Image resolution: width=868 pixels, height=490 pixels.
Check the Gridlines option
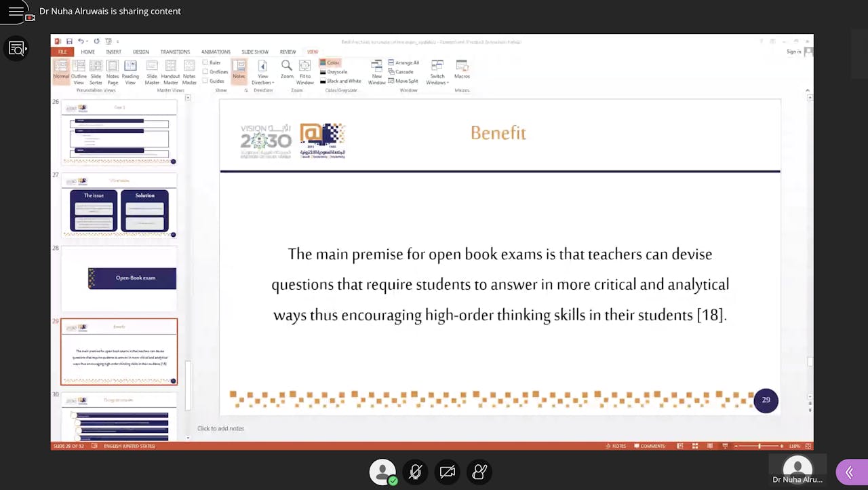click(x=205, y=72)
